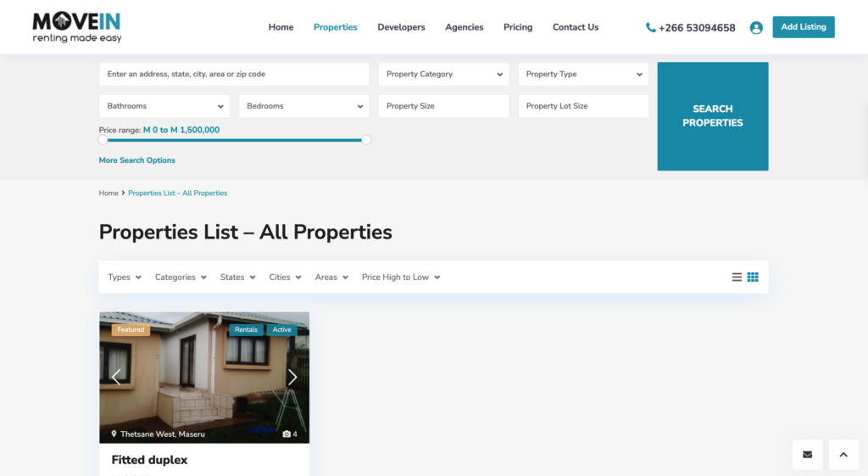Click the Fitted duplex title link
This screenshot has height=476, width=868.
[x=149, y=460]
